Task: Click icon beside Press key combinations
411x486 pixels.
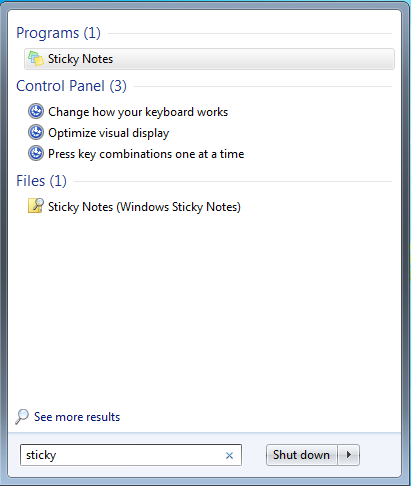Action: (36, 153)
